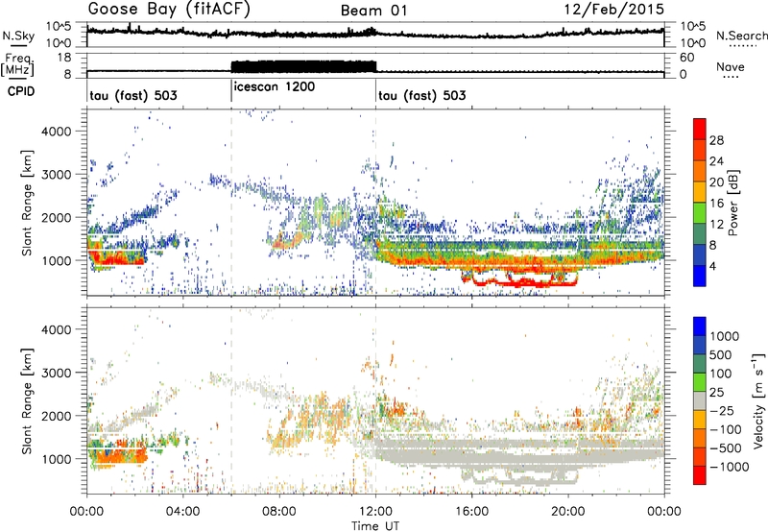Click the 18 tick on the frequency axis

[x=63, y=58]
